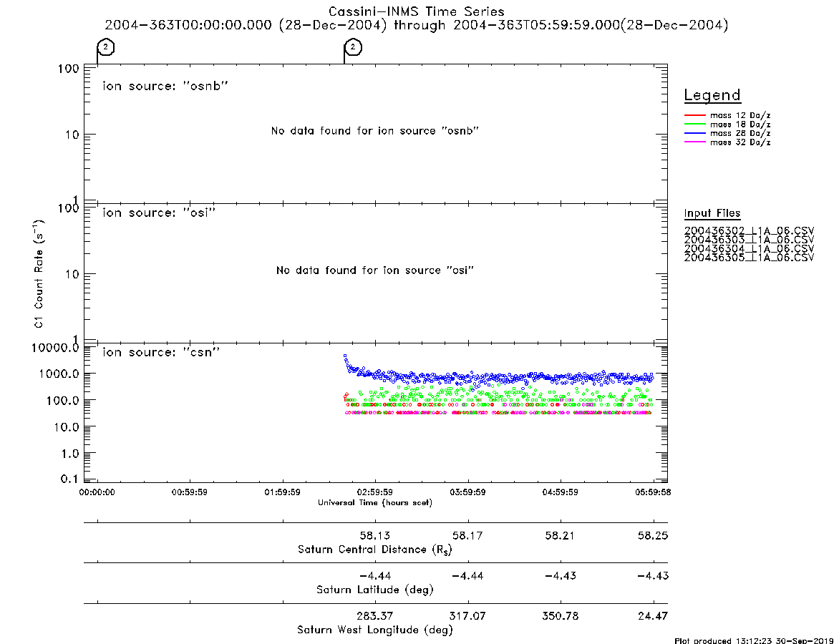This screenshot has width=834, height=644.
Task: Click the 'ion source: "osi"' panel label
Action: coord(159,213)
